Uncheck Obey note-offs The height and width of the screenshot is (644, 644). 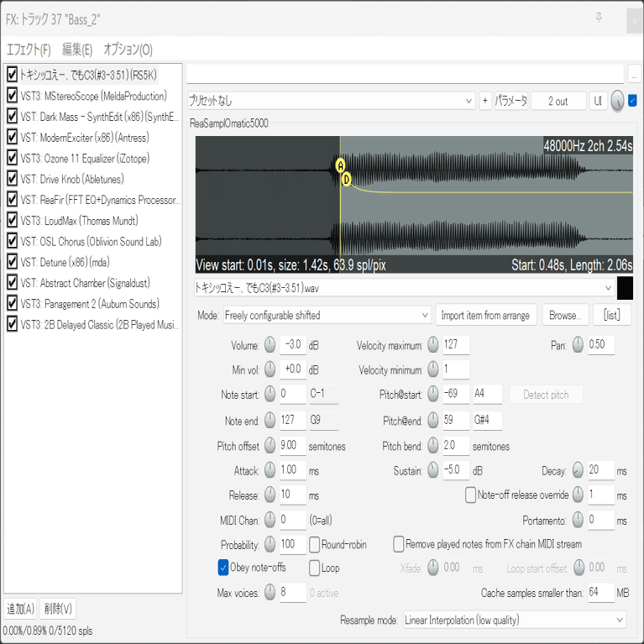(223, 568)
